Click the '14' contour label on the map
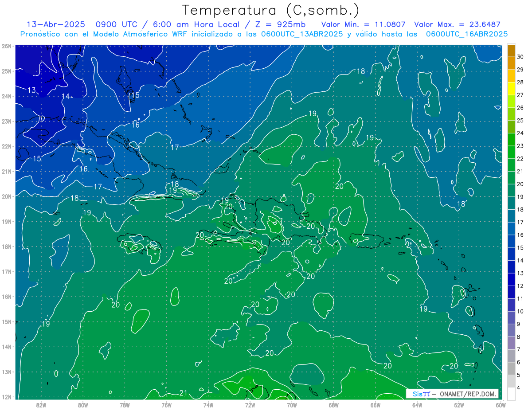 tap(66, 96)
